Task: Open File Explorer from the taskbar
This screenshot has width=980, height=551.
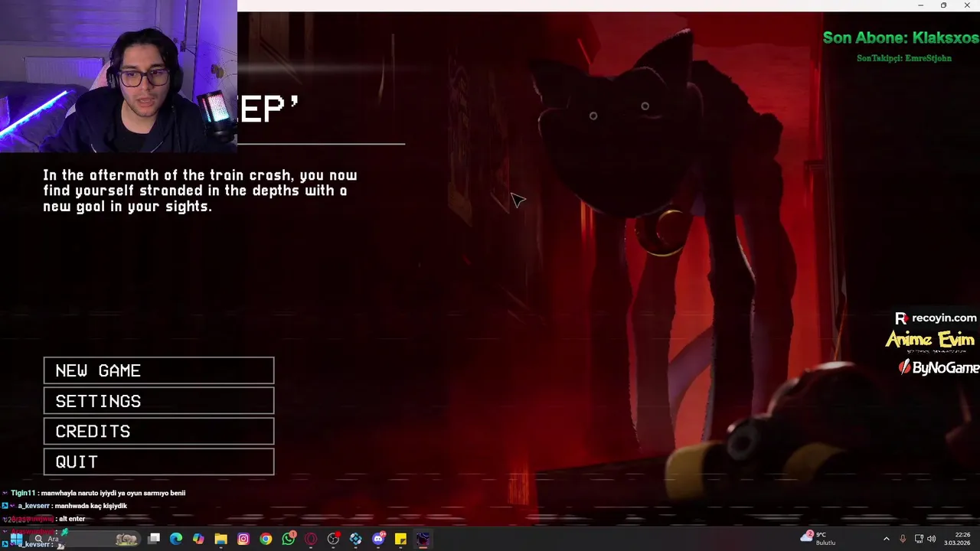Action: point(220,539)
